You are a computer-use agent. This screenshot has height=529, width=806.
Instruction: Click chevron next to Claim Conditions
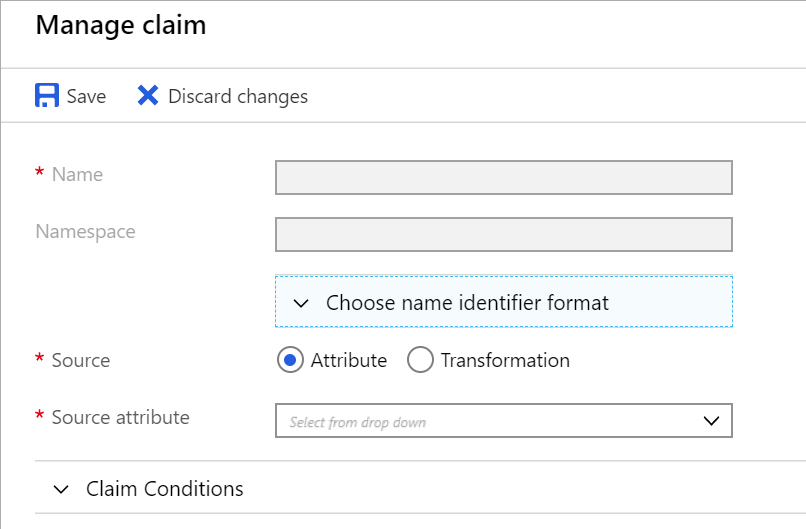point(61,489)
